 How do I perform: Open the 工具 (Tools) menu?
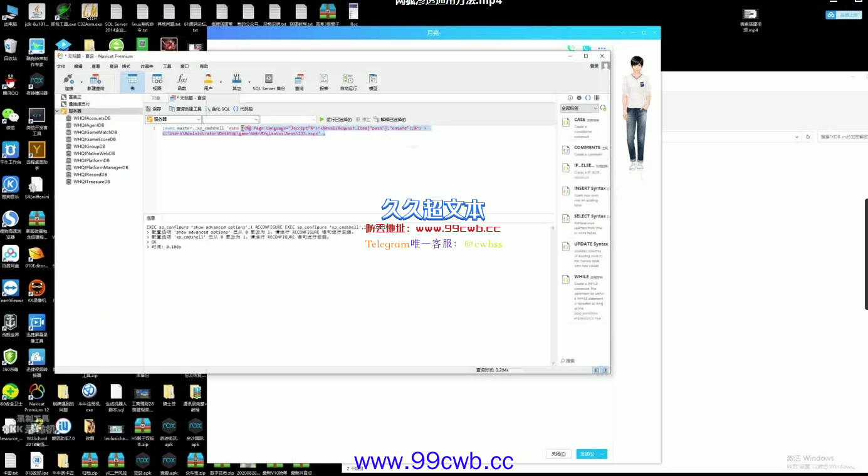pos(167,66)
